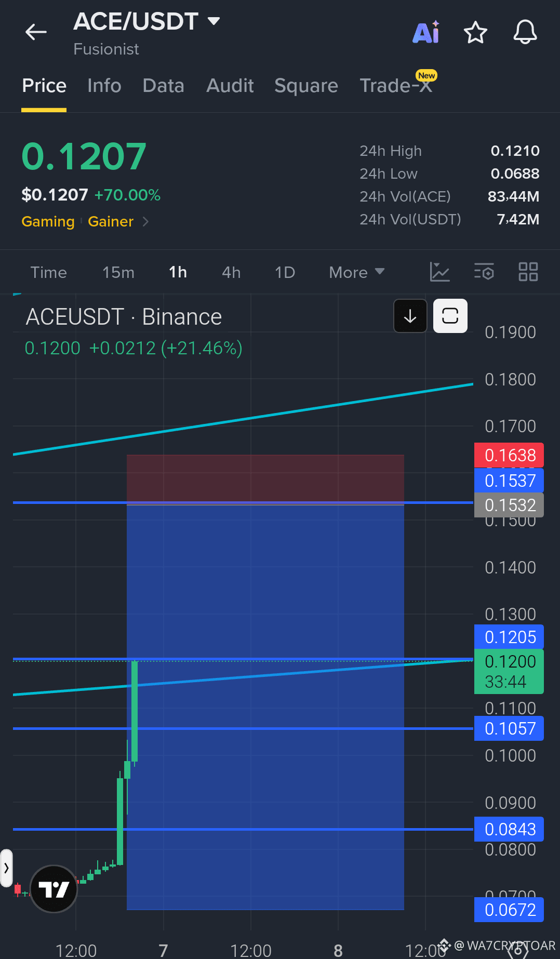Select the 15m chart interval
This screenshot has height=959, width=560.
[x=118, y=273]
